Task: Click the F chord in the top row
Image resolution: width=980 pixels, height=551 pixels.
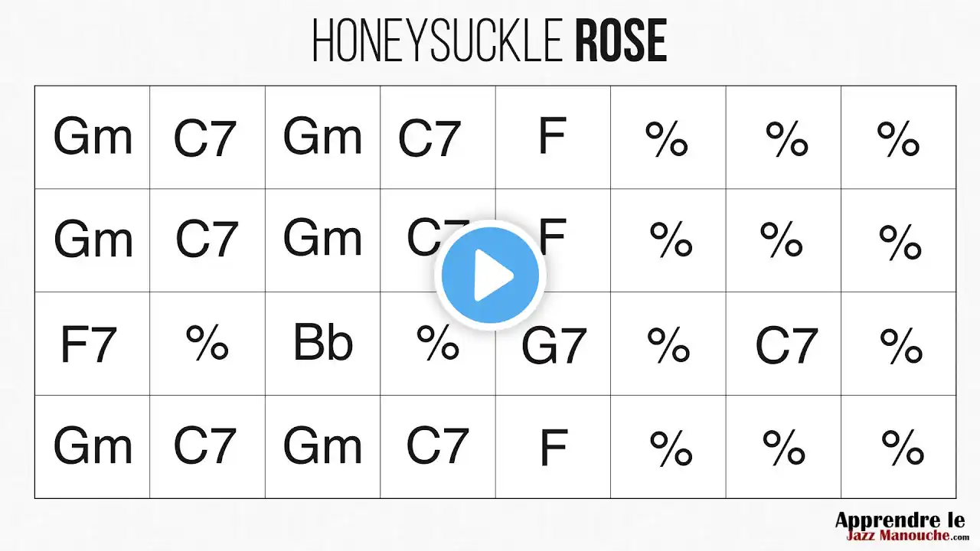Action: (x=552, y=136)
